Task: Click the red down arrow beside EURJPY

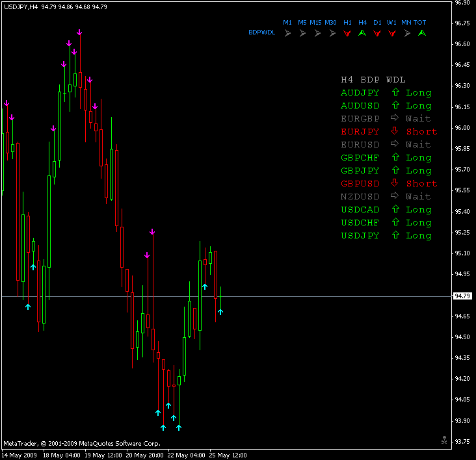Action: tap(395, 132)
